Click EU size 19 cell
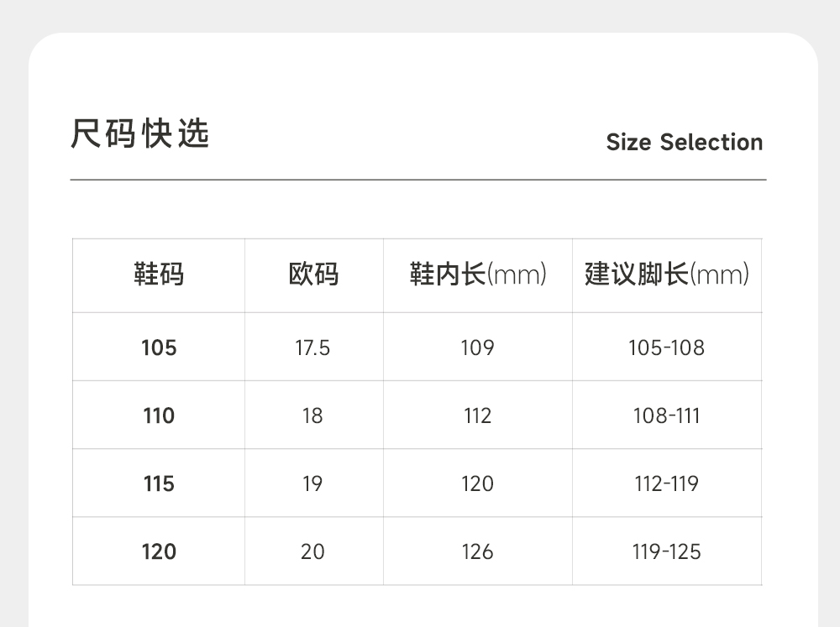840x627 pixels. click(x=312, y=483)
